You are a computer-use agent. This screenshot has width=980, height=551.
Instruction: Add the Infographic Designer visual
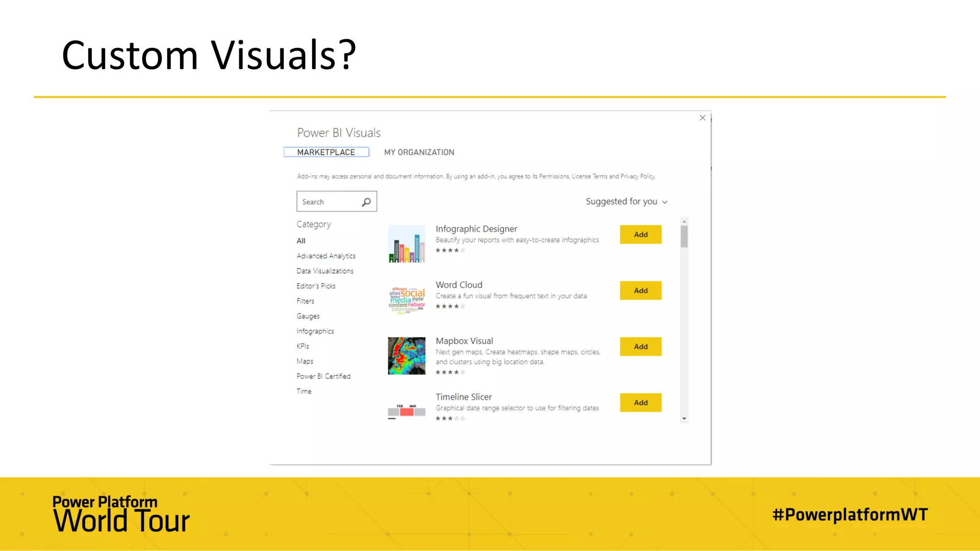tap(641, 234)
